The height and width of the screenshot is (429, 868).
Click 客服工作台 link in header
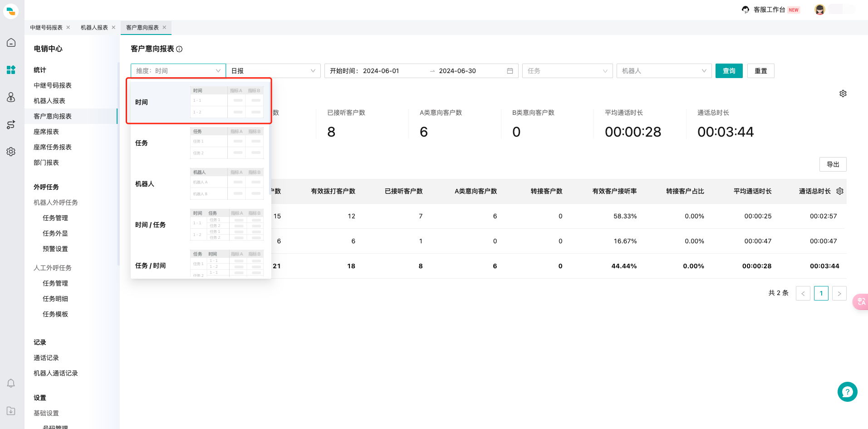tap(770, 10)
